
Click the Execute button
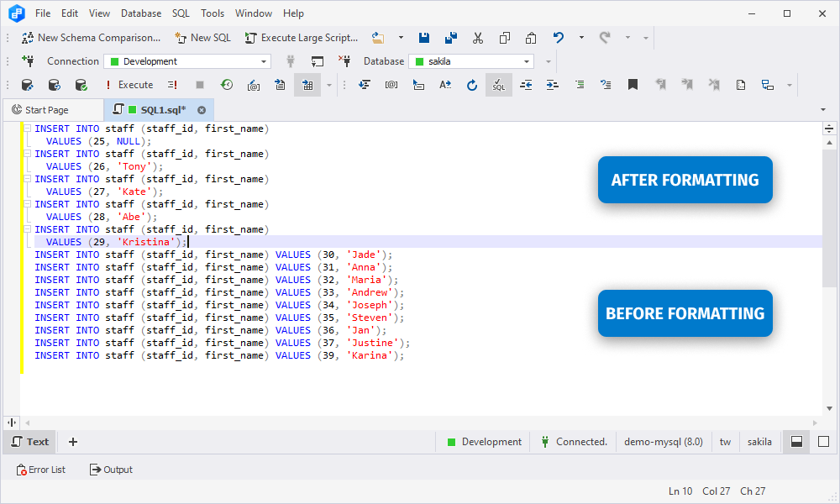129,85
